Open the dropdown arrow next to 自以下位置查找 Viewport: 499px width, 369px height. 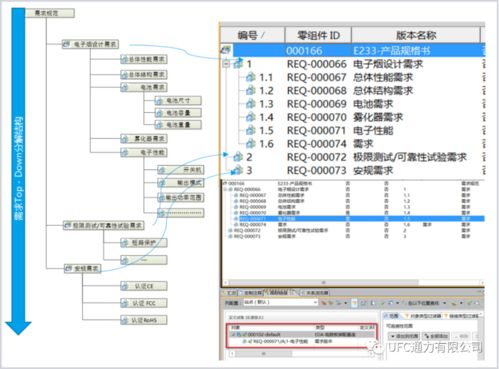pyautogui.click(x=445, y=303)
